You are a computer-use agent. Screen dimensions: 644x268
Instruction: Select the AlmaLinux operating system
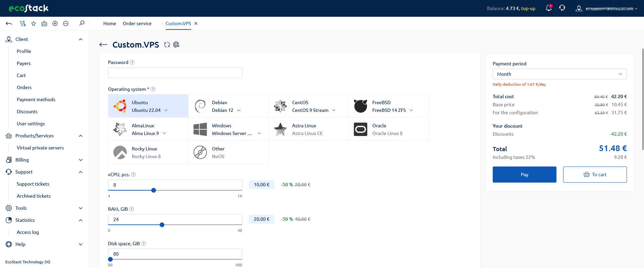coord(148,129)
